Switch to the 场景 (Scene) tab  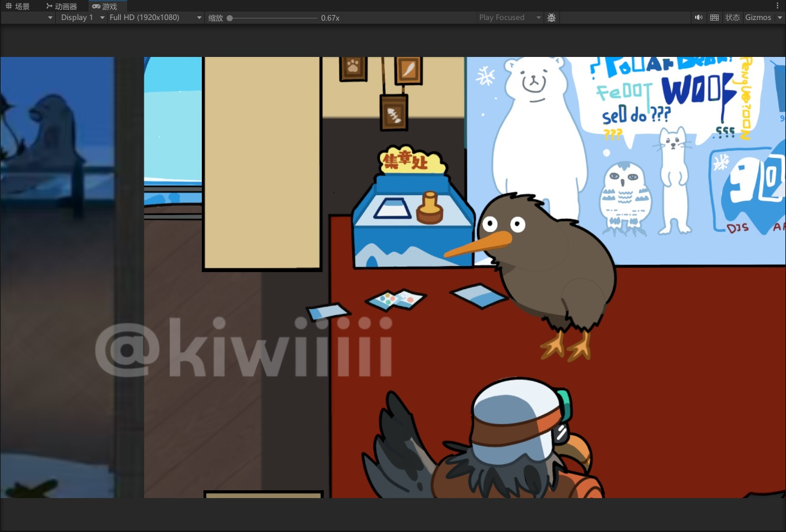pyautogui.click(x=18, y=6)
